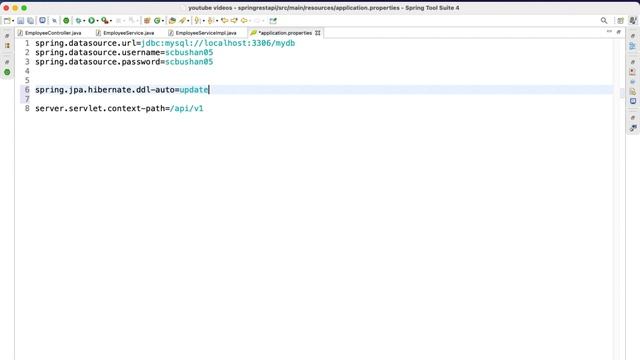The image size is (640, 360).
Task: Open the green Boot Dashboard icon in left sidebar
Action: pos(7,72)
